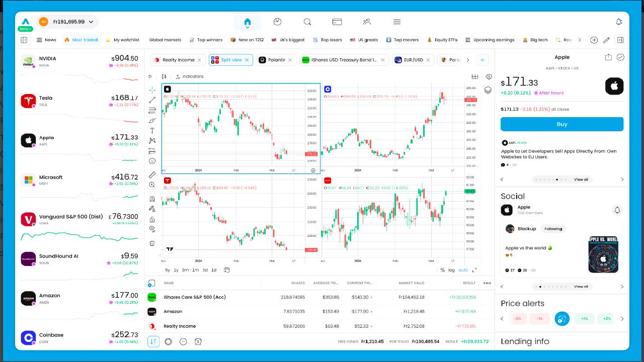Open the go-to-date calendar icon
Image resolution: width=644 pixels, height=362 pixels.
pos(226,270)
